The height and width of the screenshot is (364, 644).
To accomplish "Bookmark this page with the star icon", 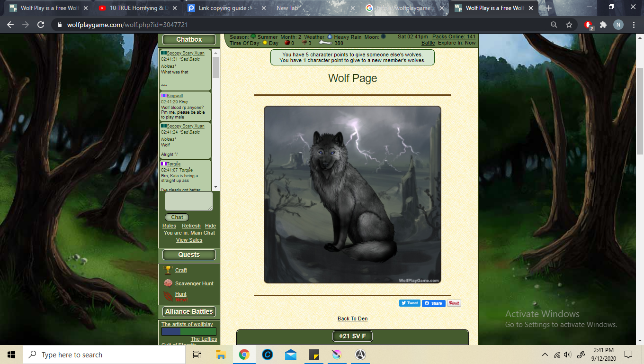I will tap(569, 25).
